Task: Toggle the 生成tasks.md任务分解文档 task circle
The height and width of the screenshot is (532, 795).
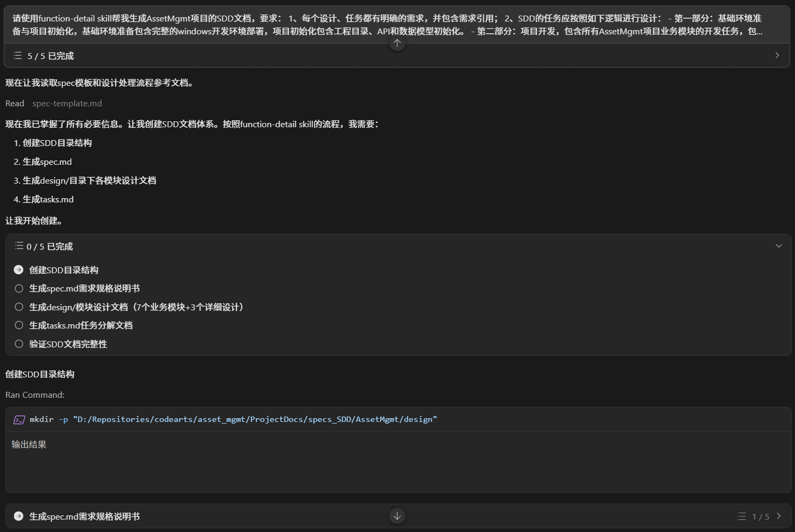Action: [19, 325]
